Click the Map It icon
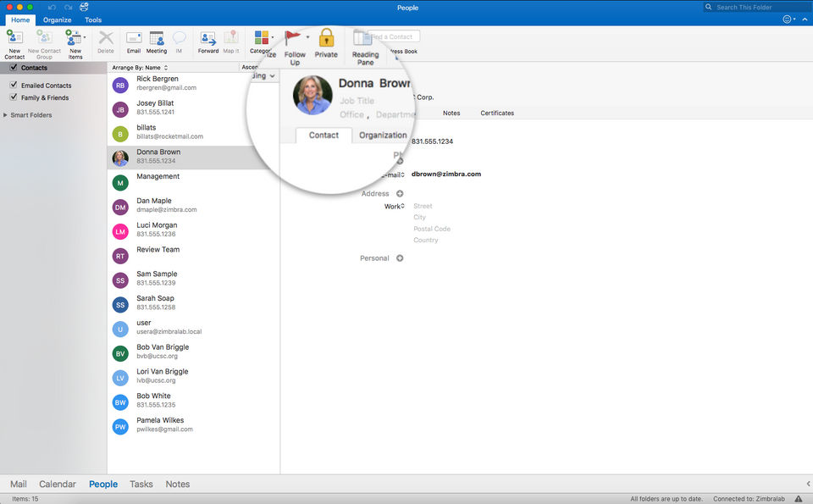Viewport: 813px width, 504px height. [230, 38]
